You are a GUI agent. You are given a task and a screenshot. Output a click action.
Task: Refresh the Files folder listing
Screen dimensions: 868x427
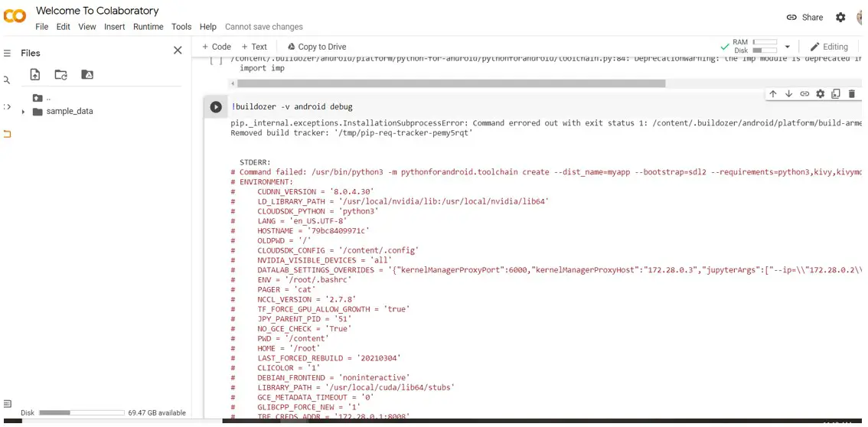[x=60, y=74]
